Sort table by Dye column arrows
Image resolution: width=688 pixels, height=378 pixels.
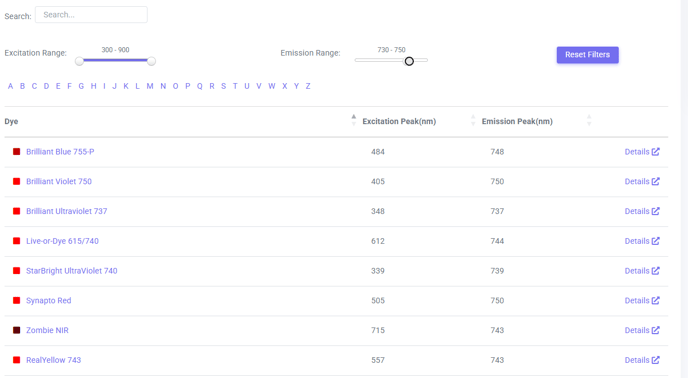(x=354, y=120)
